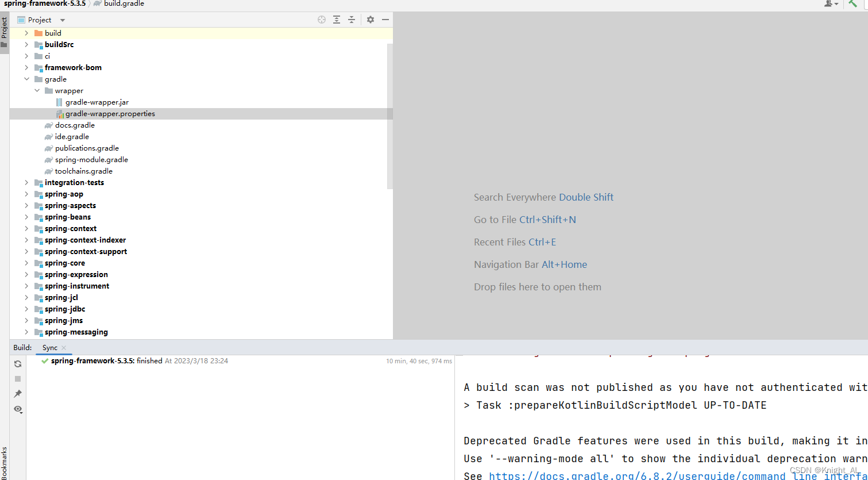
Task: Click Expand All in the Project panel
Action: coord(337,20)
